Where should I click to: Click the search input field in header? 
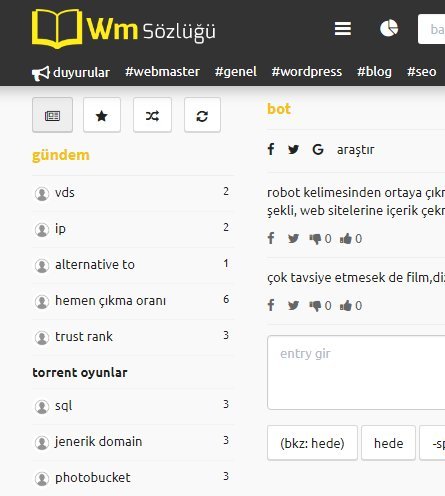[x=431, y=29]
